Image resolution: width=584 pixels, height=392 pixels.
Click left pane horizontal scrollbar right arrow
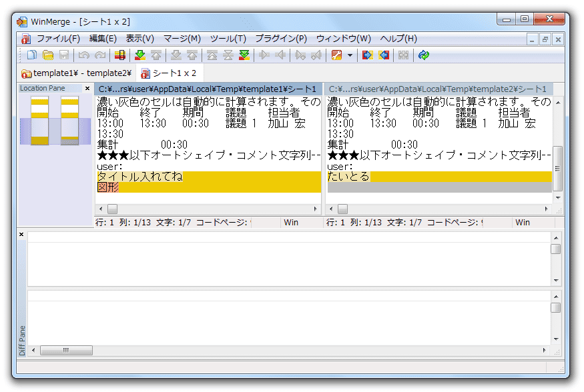315,209
